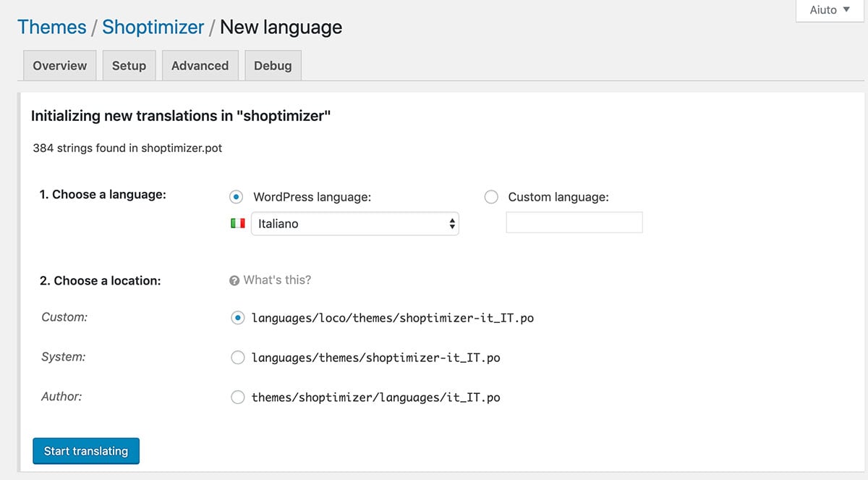Choose the System location radio option
The image size is (868, 480).
[x=237, y=358]
